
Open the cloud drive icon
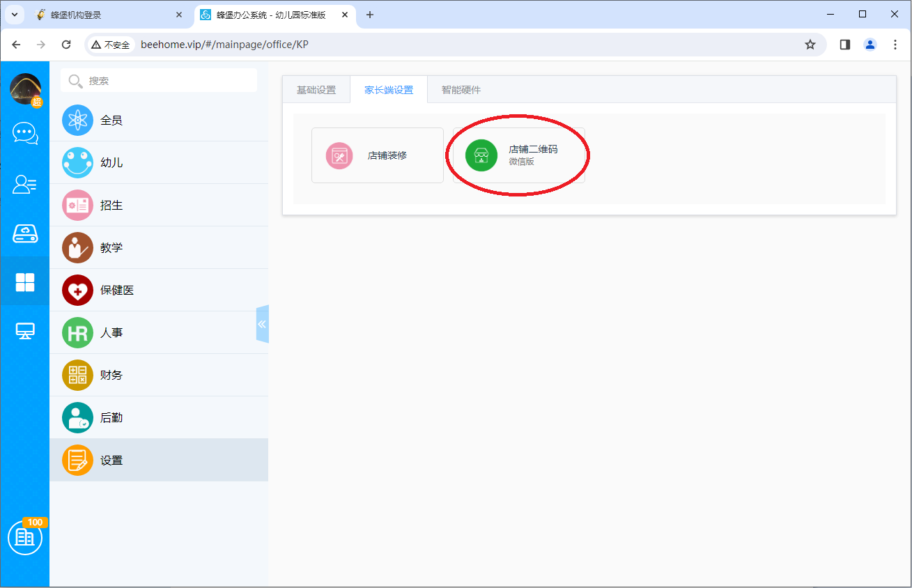(25, 233)
